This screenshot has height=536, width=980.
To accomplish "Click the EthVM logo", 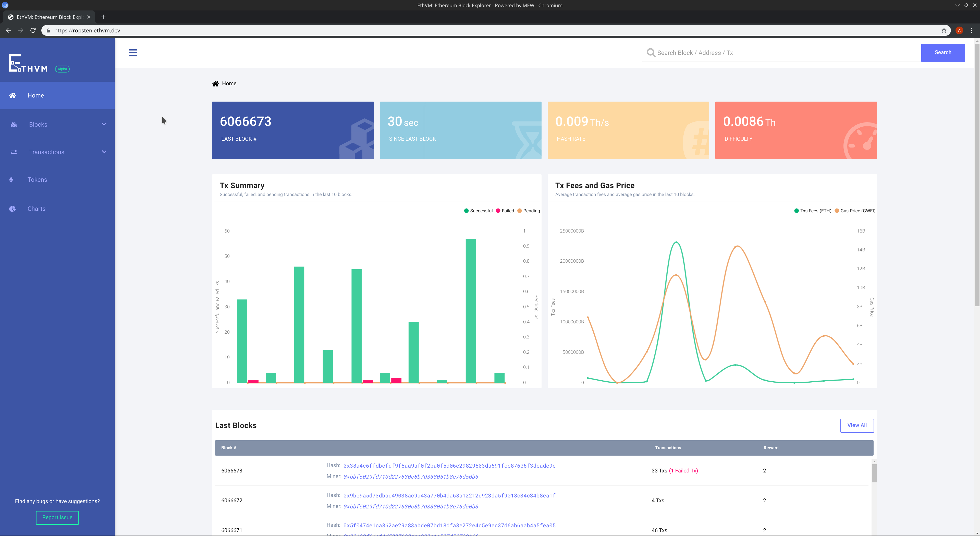I will [29, 63].
